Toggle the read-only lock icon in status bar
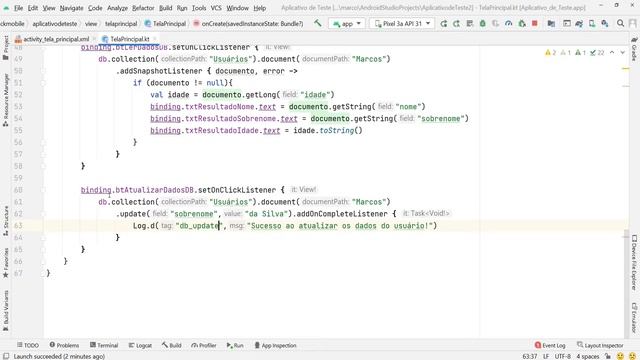Image resolution: width=640 pixels, height=360 pixels. pos(608,356)
